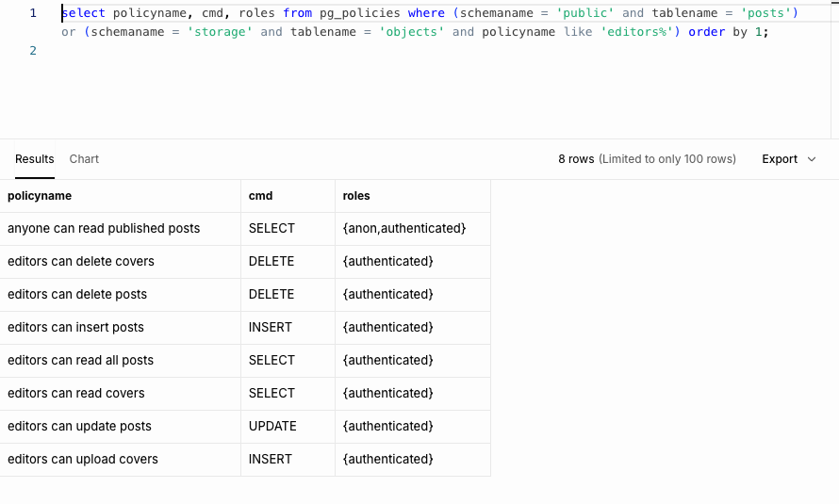This screenshot has height=504, width=839.
Task: Switch to the Results tab
Action: click(34, 159)
